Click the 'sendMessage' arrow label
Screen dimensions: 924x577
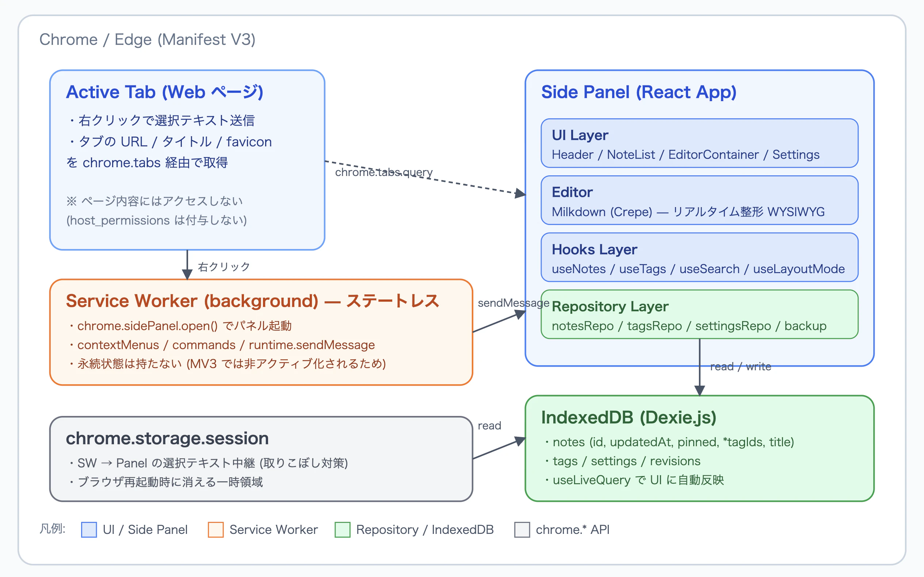click(513, 303)
